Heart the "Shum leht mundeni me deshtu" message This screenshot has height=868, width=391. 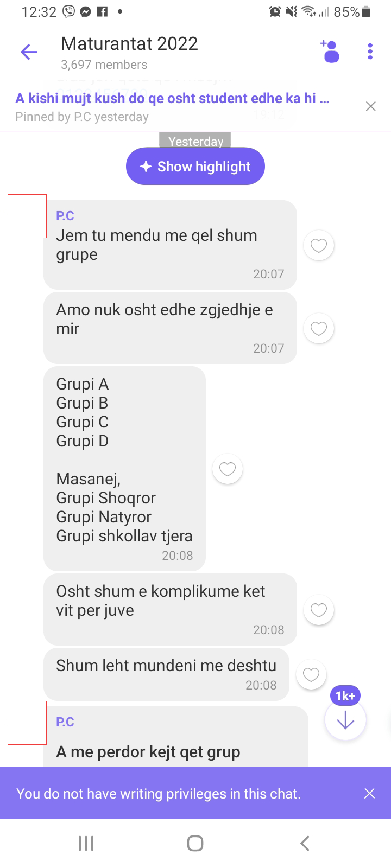[311, 674]
